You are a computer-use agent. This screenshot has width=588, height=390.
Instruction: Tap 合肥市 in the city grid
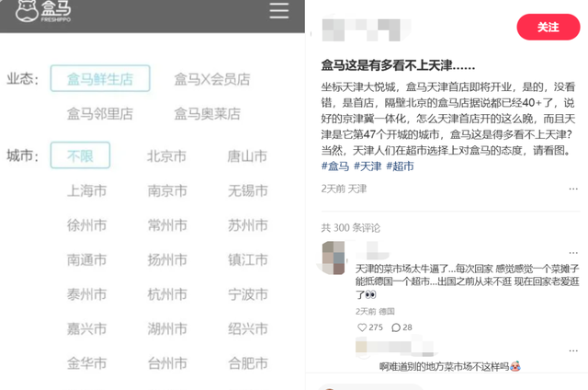[x=247, y=363]
